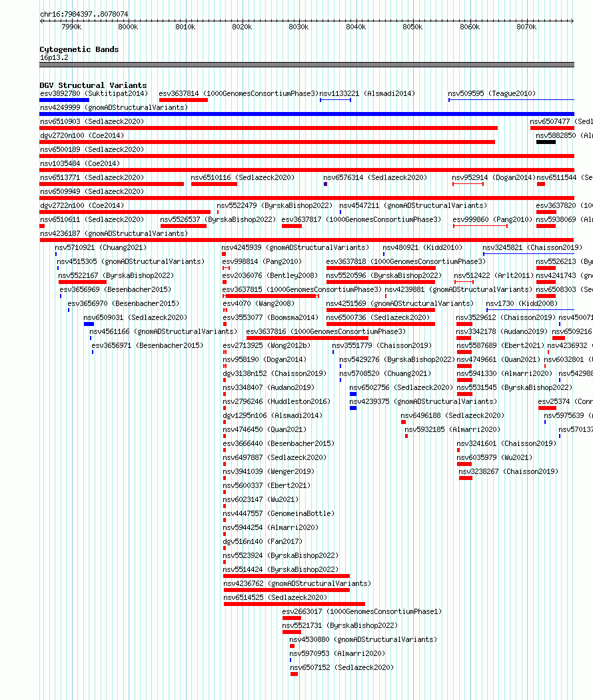Select the nsv4249999 blue gnomAD bar
Image resolution: width=593 pixels, height=700 pixels.
click(x=306, y=114)
